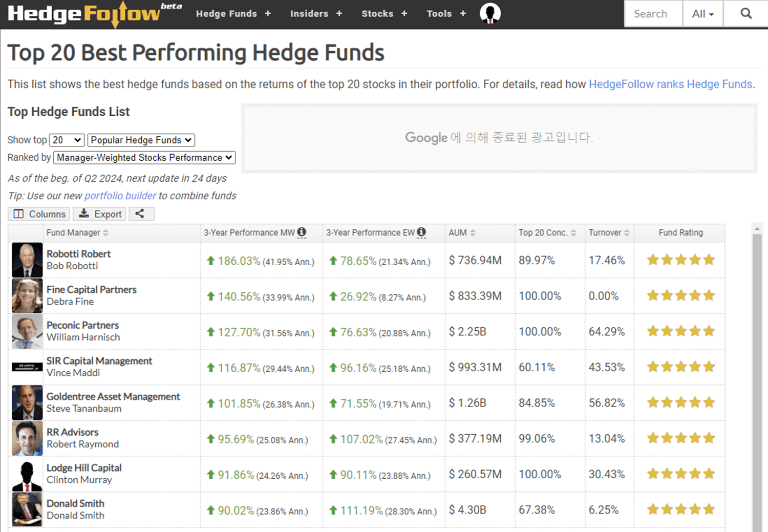Click Robert Raymond's photo thumbnail

27,439
